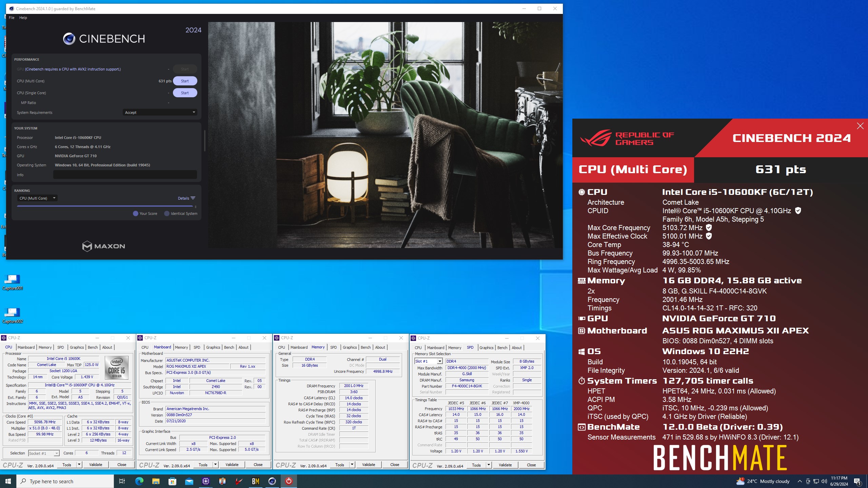Image resolution: width=868 pixels, height=488 pixels.
Task: Open Tools dropdown arrow in Mainboard CPU-Z window
Action: click(215, 465)
